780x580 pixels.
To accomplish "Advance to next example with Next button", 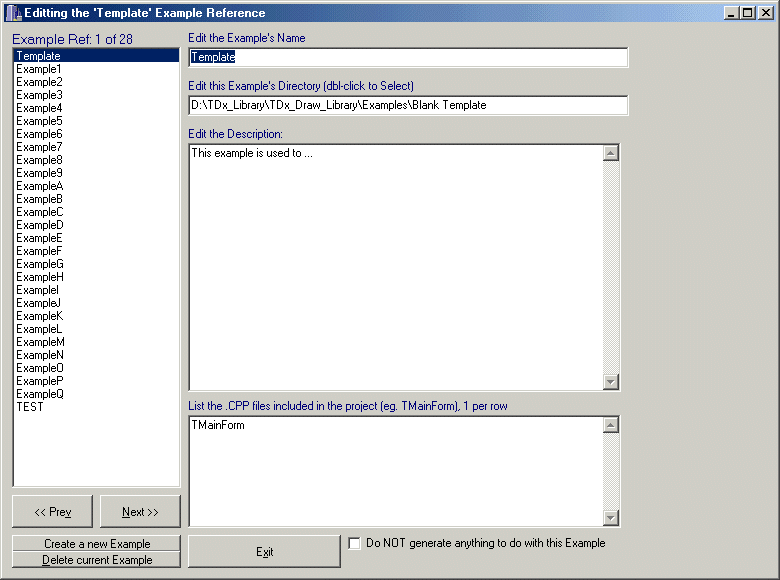I will [140, 511].
